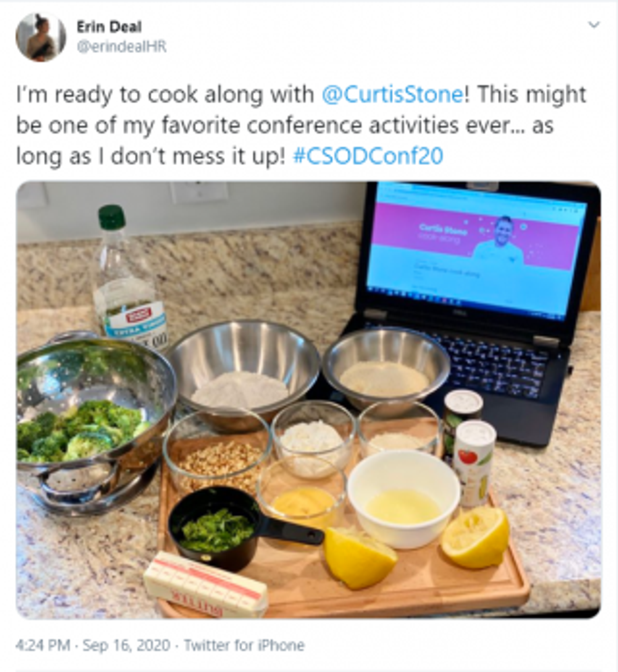Open the @CurtisStone mention link

392,94
